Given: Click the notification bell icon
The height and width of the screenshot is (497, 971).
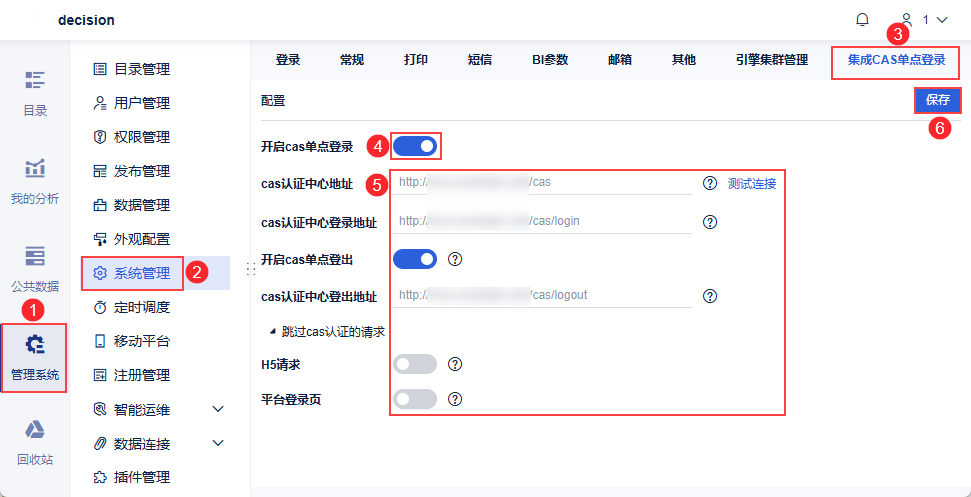Looking at the screenshot, I should click(862, 19).
